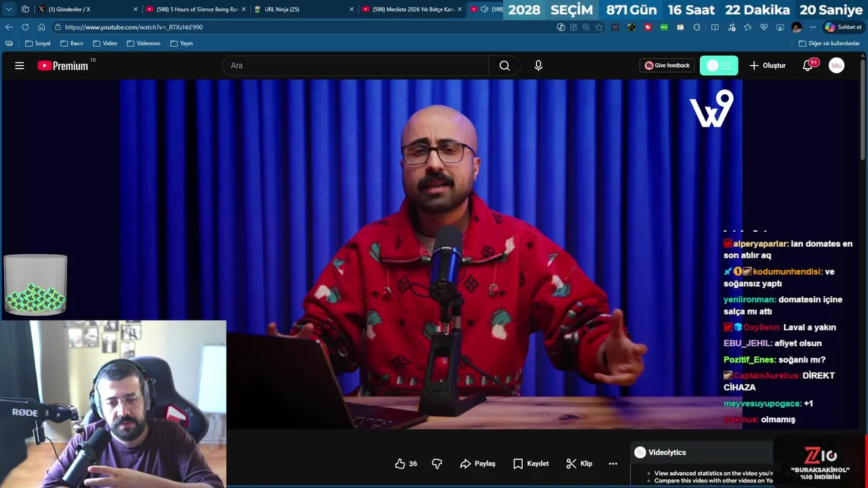Image resolution: width=868 pixels, height=488 pixels.
Task: Open the Videoooo bookmarks folder
Action: click(143, 43)
